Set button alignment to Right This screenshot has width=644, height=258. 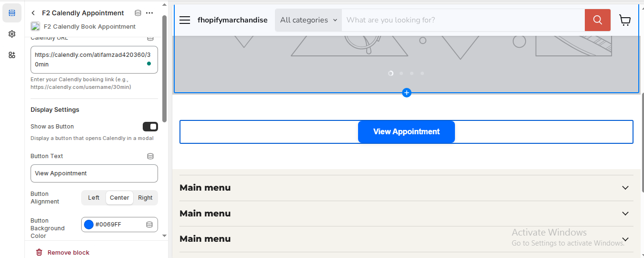[145, 198]
